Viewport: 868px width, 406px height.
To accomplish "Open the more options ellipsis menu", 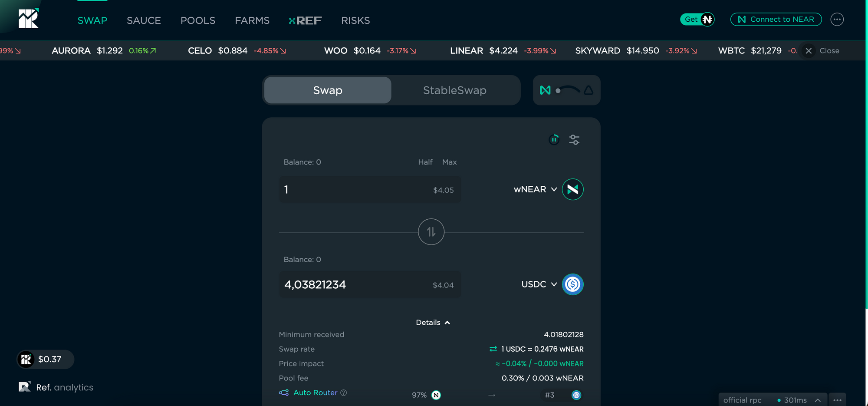I will 837,19.
